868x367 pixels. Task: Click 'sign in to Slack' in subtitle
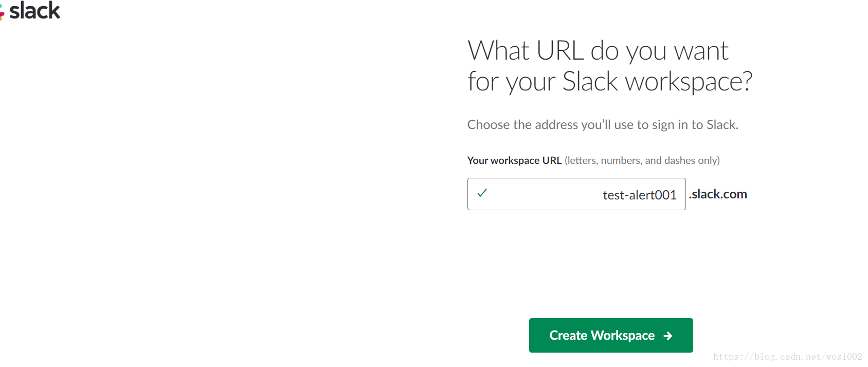click(695, 125)
